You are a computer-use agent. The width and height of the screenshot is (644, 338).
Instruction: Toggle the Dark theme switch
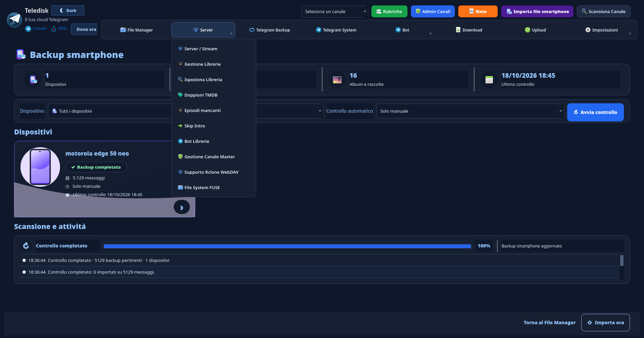point(68,10)
